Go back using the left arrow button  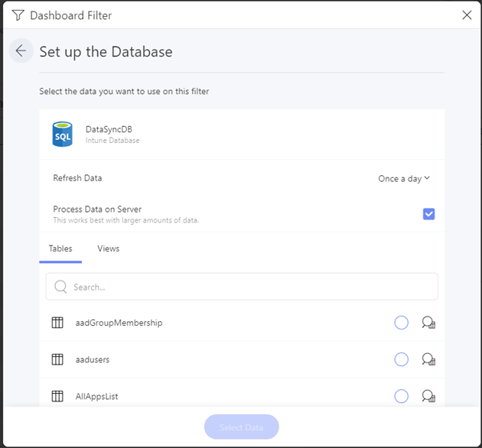tap(21, 50)
